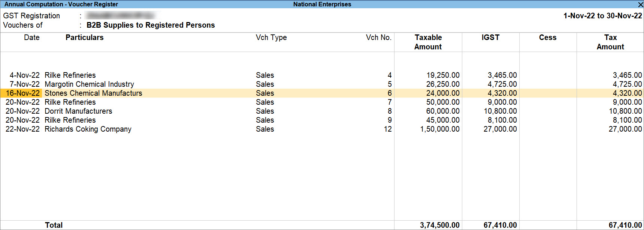Click taxable amount 1,50,000.00
This screenshot has height=230, width=644.
(440, 129)
